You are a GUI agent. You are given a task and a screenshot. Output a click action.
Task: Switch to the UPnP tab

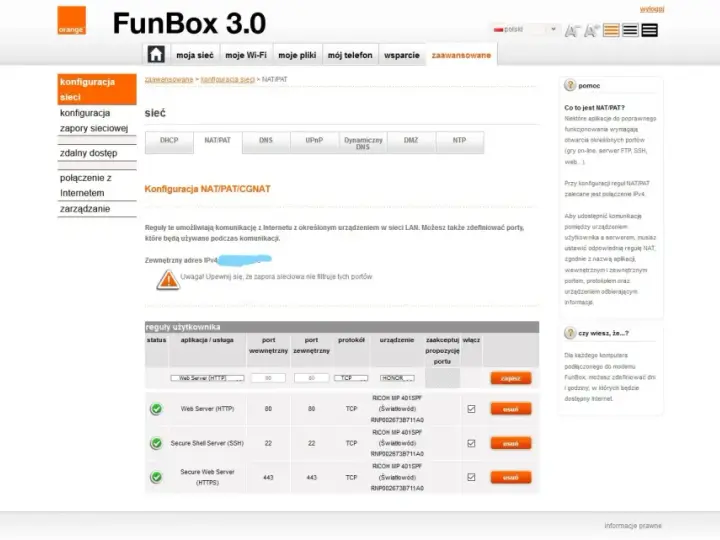[314, 142]
